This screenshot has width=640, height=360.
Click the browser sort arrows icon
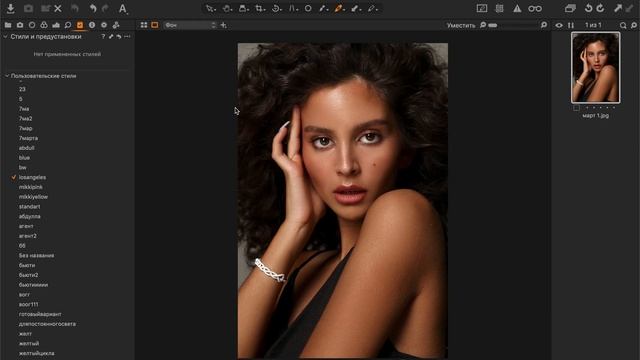[571, 25]
